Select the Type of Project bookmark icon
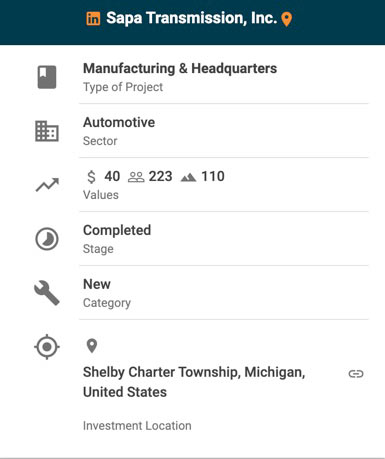This screenshot has width=385, height=459. (47, 77)
